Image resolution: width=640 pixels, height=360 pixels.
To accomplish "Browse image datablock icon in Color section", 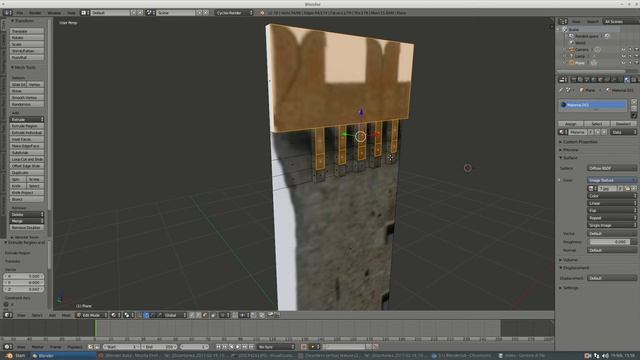I will 593,189.
